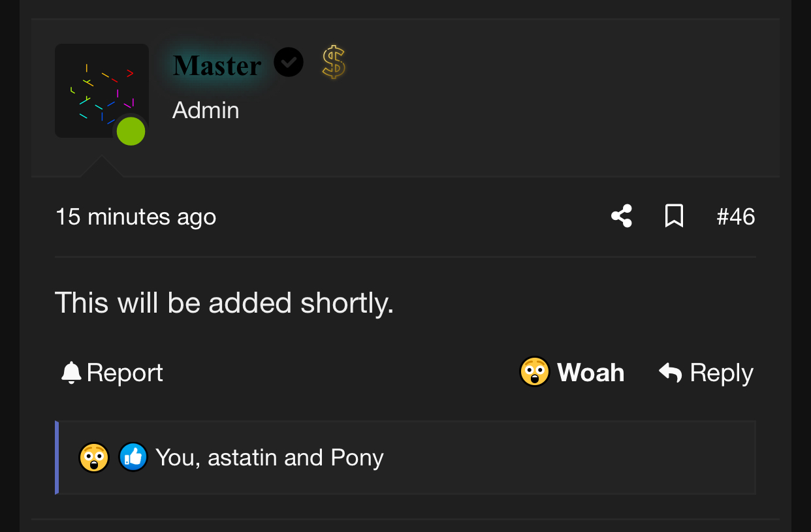Click the share icon on post #46
The image size is (811, 532).
point(621,216)
